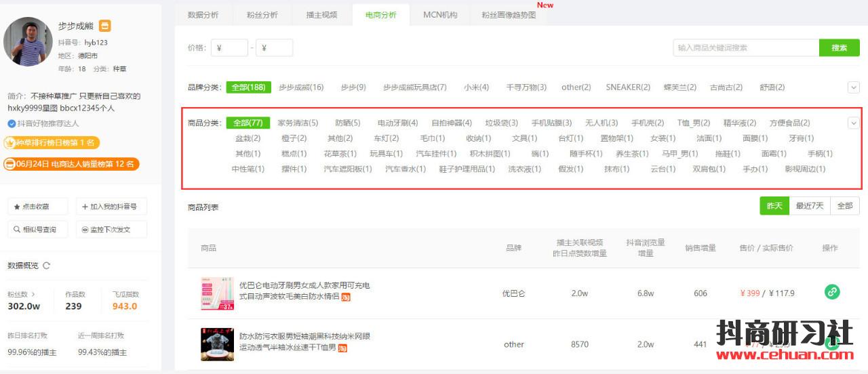Viewport: 868px width, 374px height.
Task: Select the 昨天 time range option
Action: (774, 206)
